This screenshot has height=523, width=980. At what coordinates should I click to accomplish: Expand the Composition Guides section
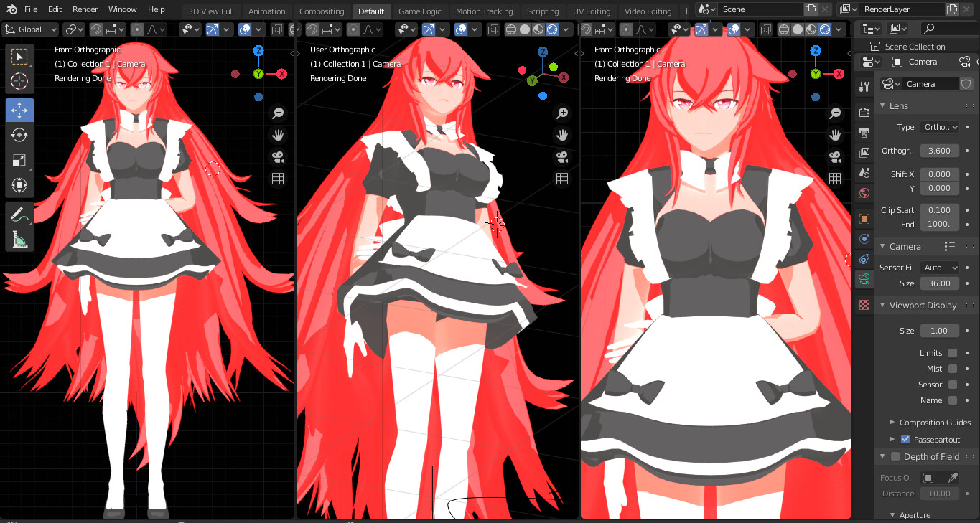pos(892,423)
